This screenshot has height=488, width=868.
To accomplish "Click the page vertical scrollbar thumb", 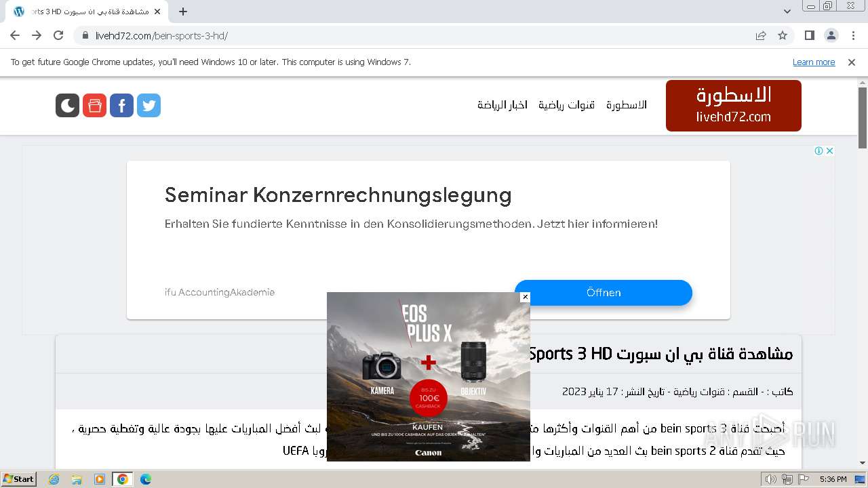I will pos(863,118).
